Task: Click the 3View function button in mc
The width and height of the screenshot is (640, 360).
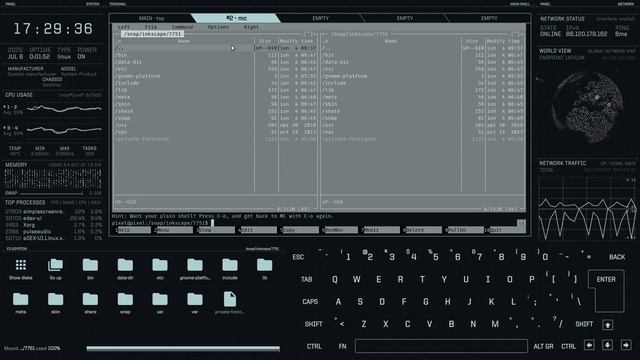Action: tap(216, 230)
